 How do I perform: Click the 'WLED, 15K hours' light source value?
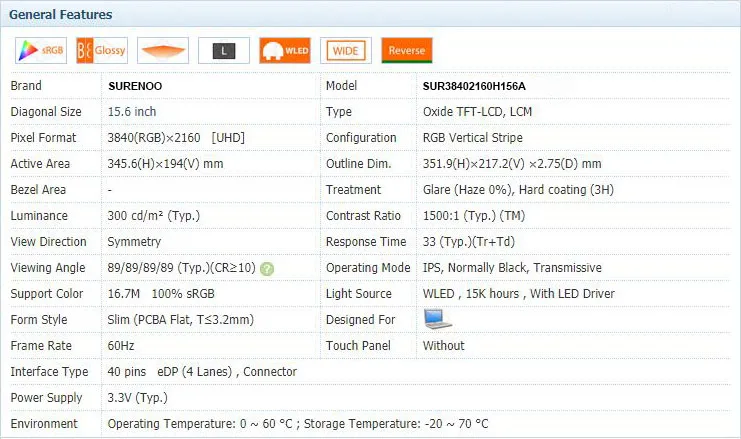[x=518, y=293]
